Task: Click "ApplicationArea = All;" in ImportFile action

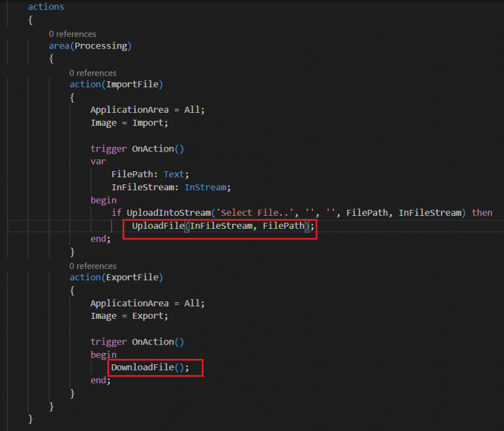Action: [148, 110]
